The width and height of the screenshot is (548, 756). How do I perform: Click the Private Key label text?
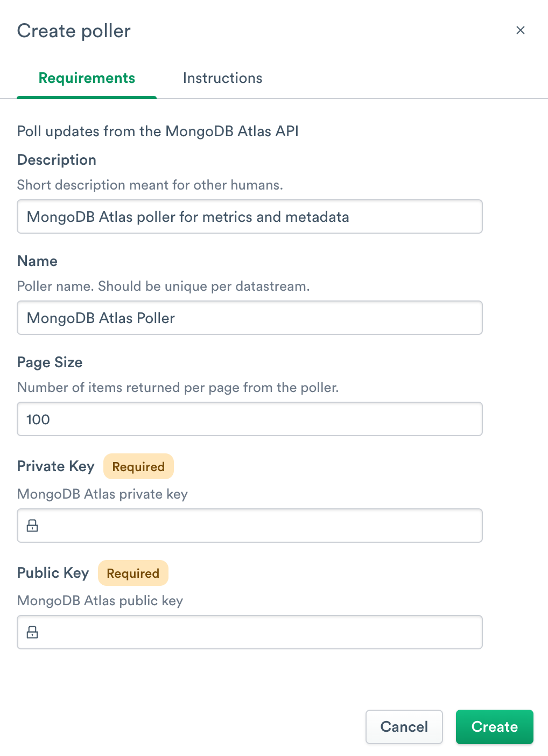click(x=55, y=466)
